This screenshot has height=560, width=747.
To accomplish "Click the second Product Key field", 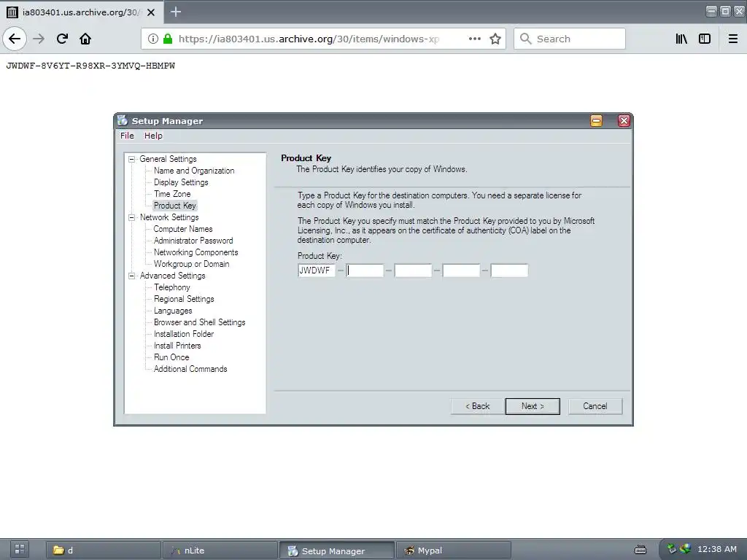I will point(365,271).
